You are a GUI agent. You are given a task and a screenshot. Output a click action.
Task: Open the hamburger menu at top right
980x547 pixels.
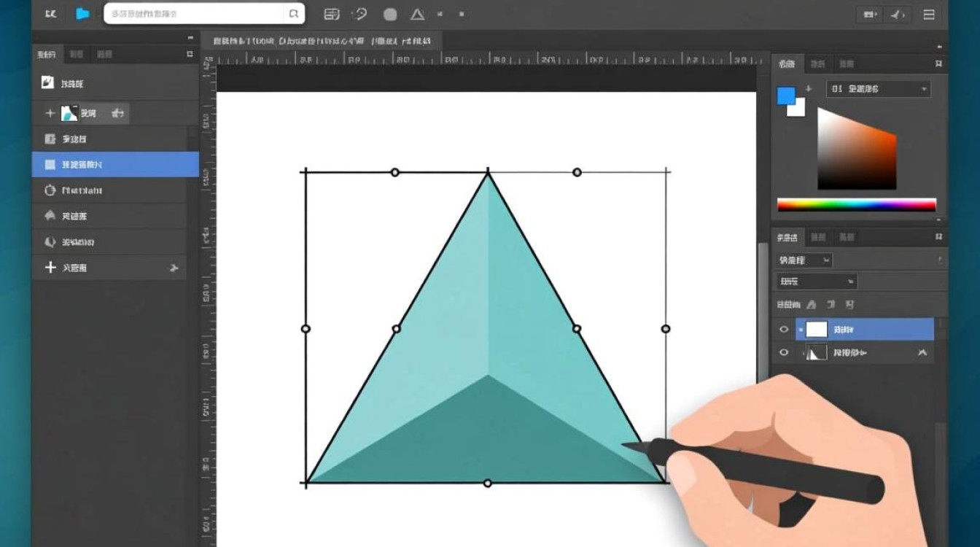click(x=929, y=14)
